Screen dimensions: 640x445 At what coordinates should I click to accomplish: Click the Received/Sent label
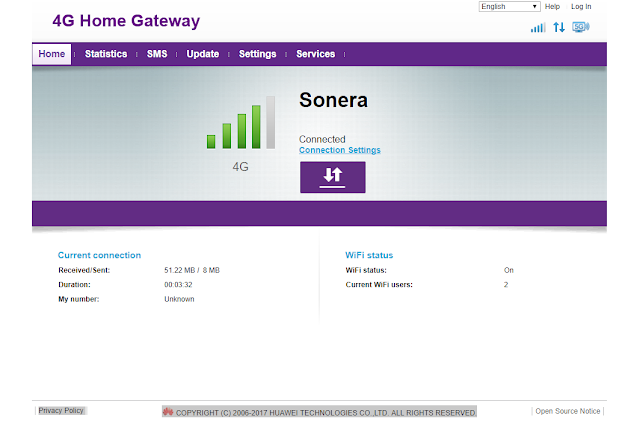(84, 270)
